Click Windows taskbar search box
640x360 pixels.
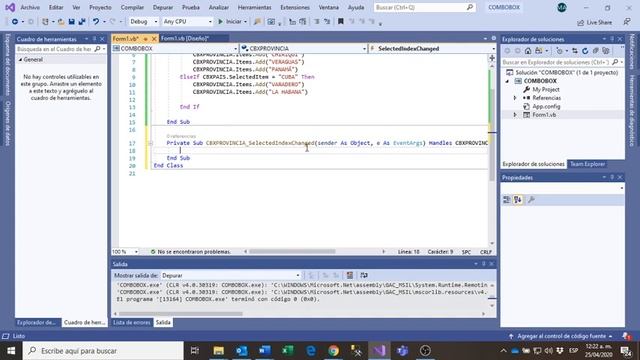click(x=103, y=351)
